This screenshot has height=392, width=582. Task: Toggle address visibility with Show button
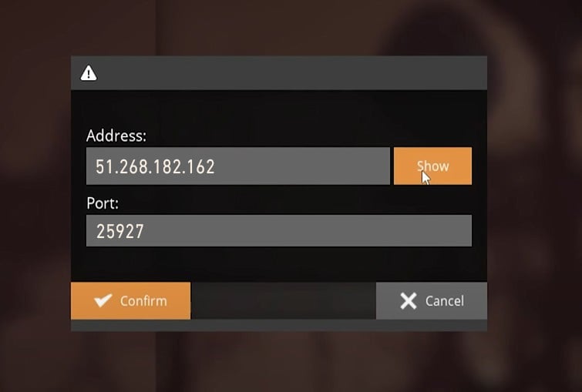(432, 166)
